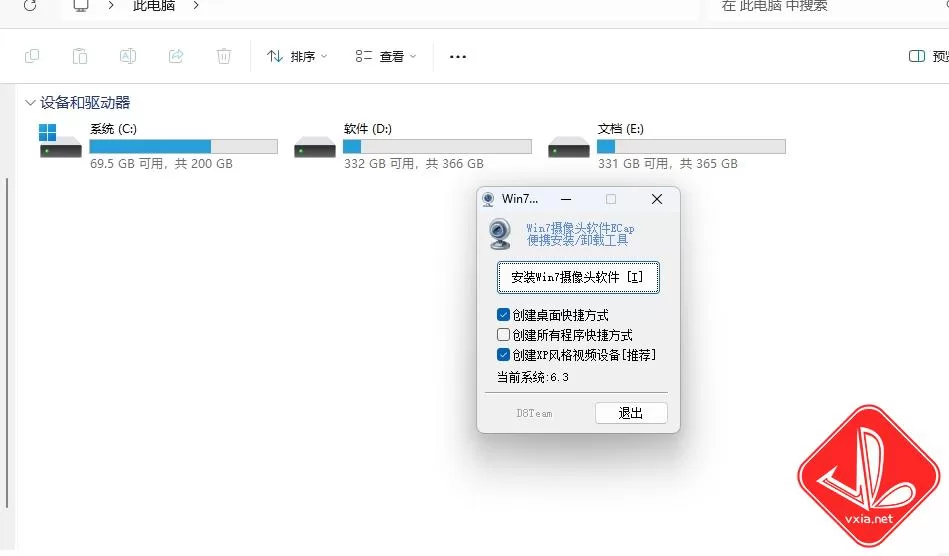The image size is (949, 556).
Task: Check 创建所有程序快捷方式 checkbox
Action: 504,335
